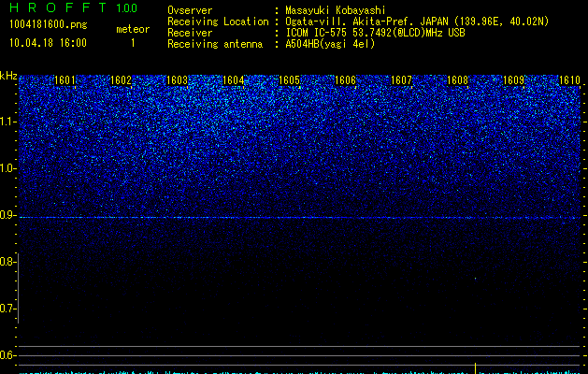
Task: Click the kHz axis unit label
Action: 8,76
